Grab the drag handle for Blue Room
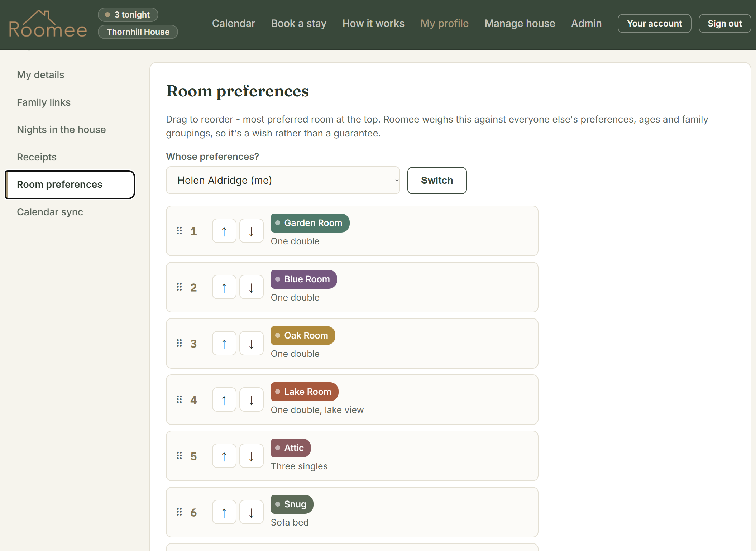 tap(179, 287)
